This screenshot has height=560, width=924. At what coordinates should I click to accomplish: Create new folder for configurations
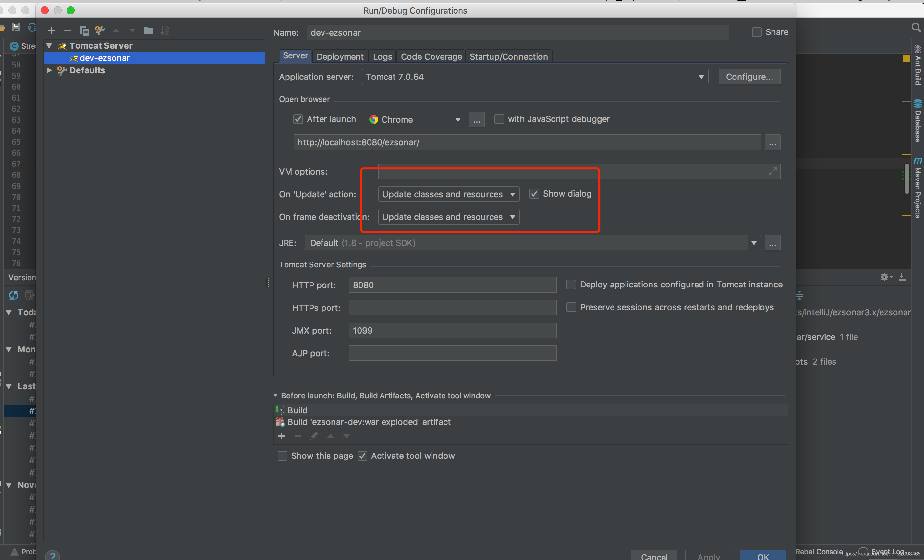149,30
